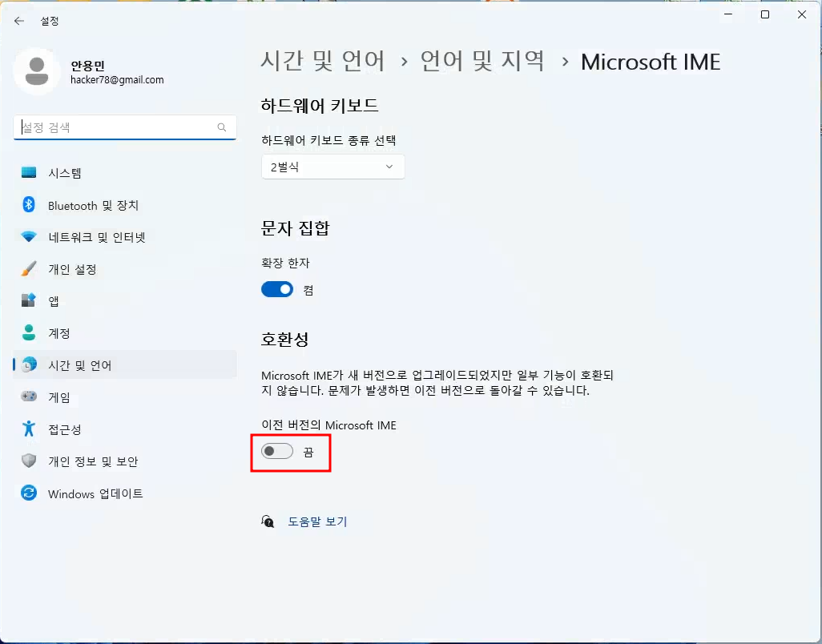The height and width of the screenshot is (644, 822).
Task: Enable the 이전 버전의 Microsoft IME switch
Action: pos(277,451)
